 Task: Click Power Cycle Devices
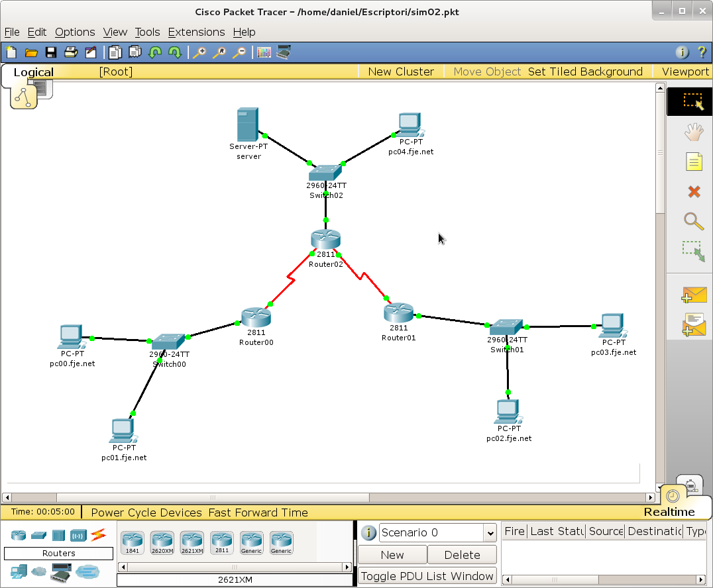coord(146,513)
